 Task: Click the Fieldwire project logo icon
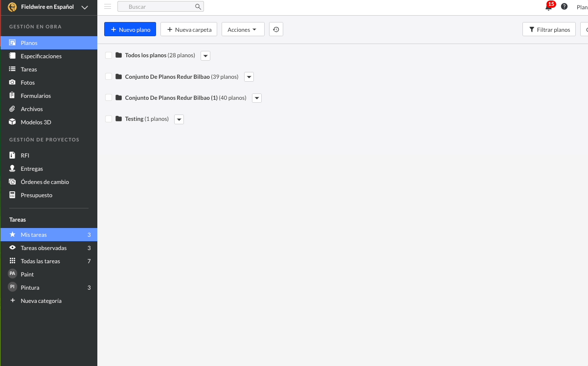coord(12,7)
